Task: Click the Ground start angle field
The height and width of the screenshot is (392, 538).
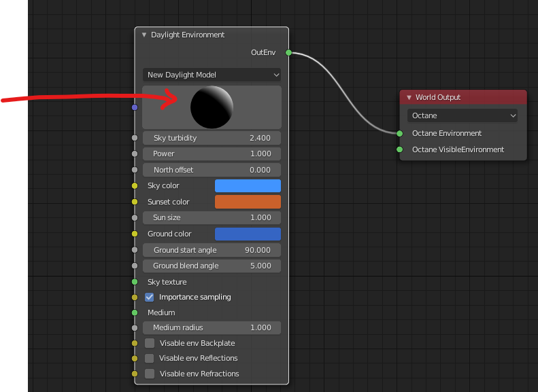Action: pyautogui.click(x=212, y=250)
